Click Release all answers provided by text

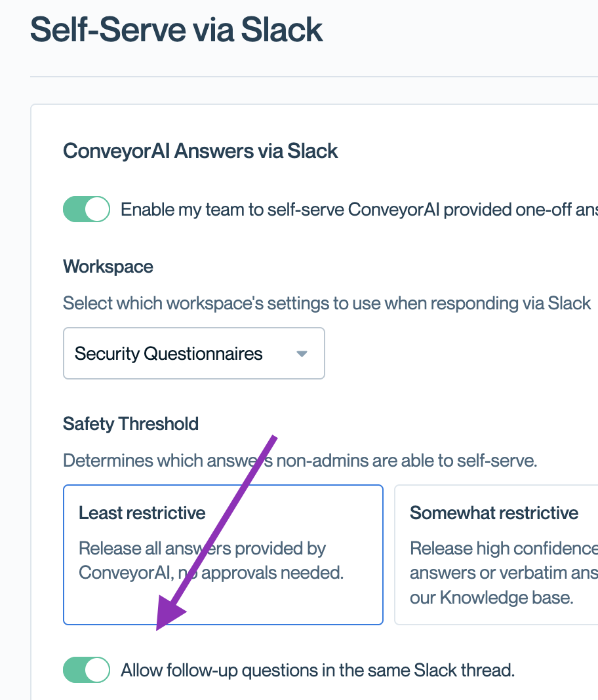pos(203,548)
